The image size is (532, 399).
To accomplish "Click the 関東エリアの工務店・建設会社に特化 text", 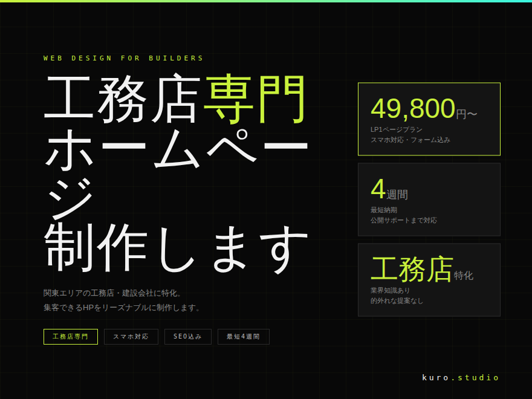I will [x=112, y=293].
